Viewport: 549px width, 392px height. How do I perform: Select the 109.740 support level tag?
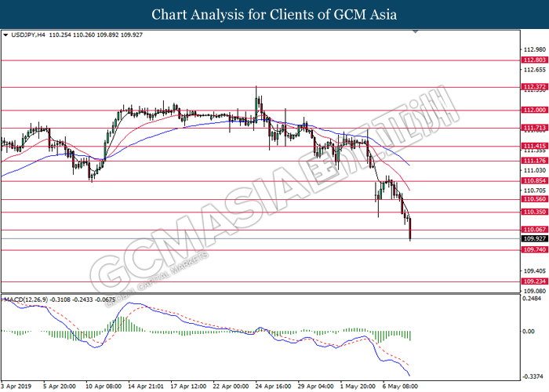(x=534, y=250)
